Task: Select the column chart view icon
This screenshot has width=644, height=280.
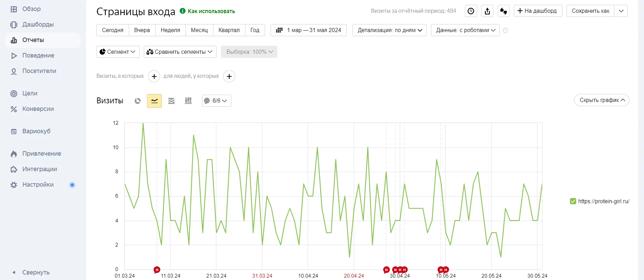Action: pyautogui.click(x=188, y=101)
